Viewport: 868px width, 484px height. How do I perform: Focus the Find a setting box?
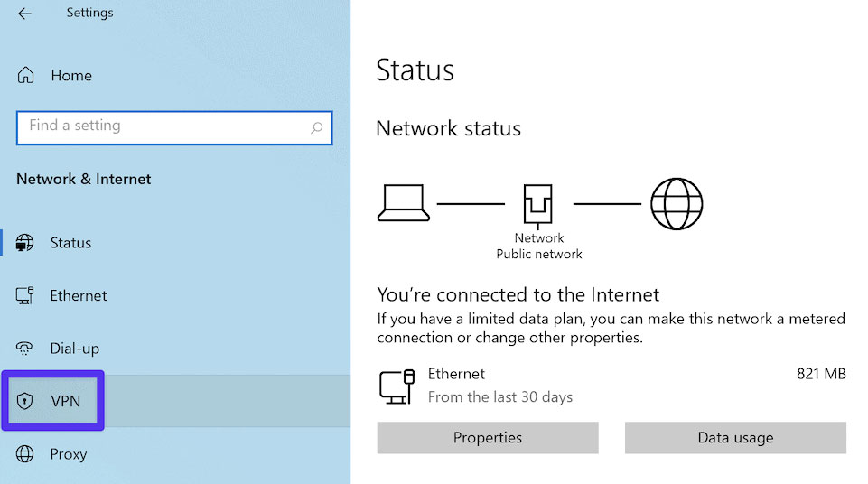174,128
